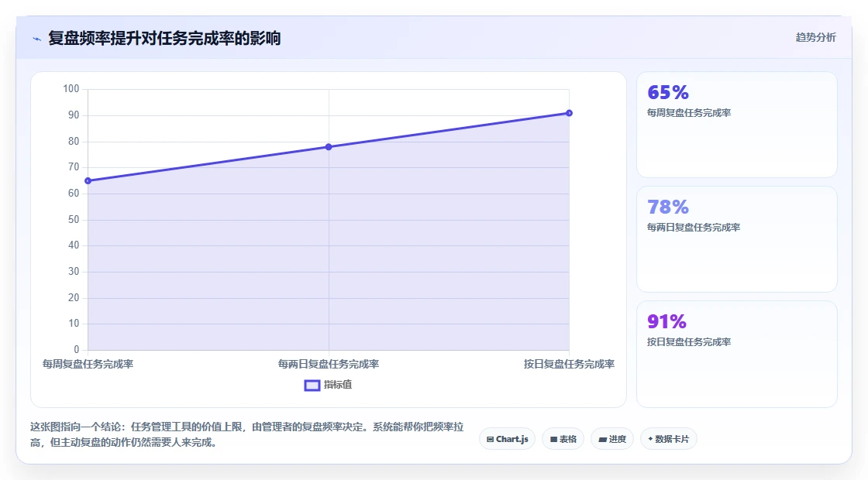Viewport: 868px width, 480px height.
Task: Click the 按日复盘任务完成率 x-axis label
Action: coord(569,364)
